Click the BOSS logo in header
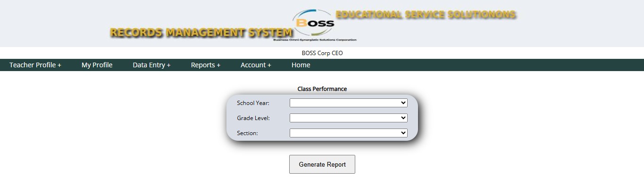This screenshot has width=644, height=177. coord(314,25)
